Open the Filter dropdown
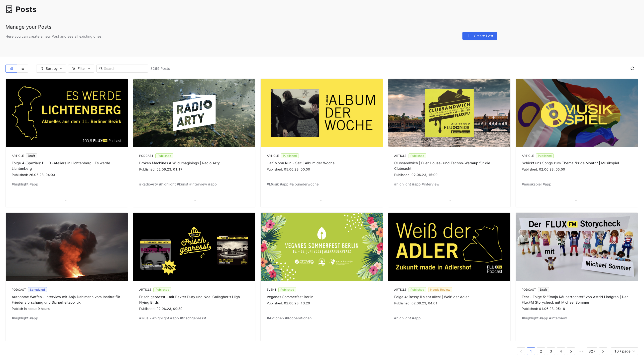Viewport: 644px width, 359px height. [81, 69]
